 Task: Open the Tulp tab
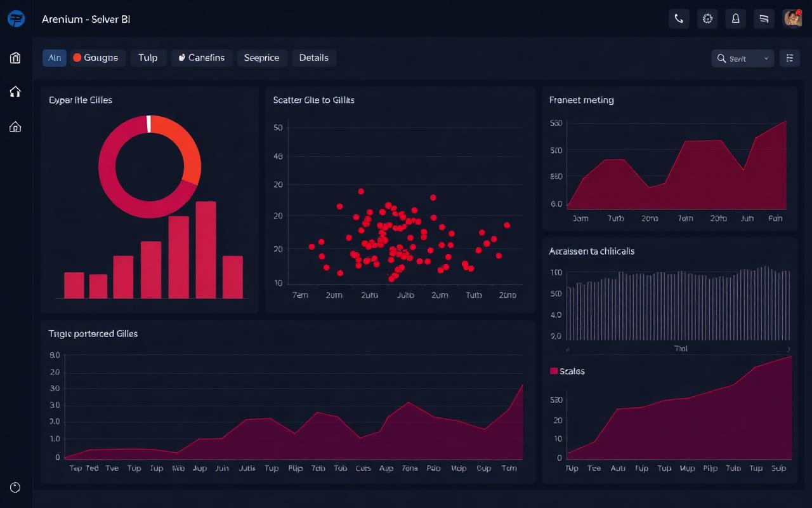coord(148,58)
